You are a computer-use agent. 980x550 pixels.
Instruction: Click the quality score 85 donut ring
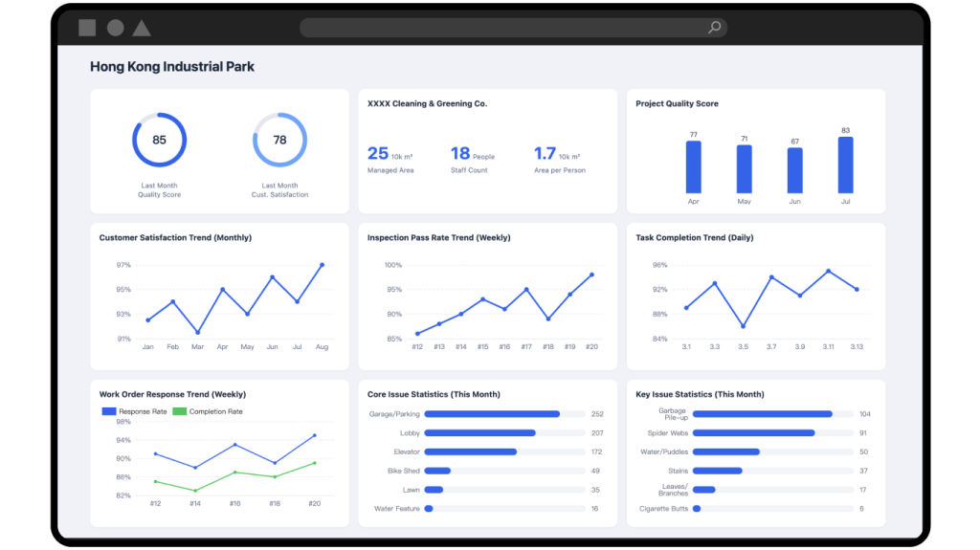pos(159,140)
